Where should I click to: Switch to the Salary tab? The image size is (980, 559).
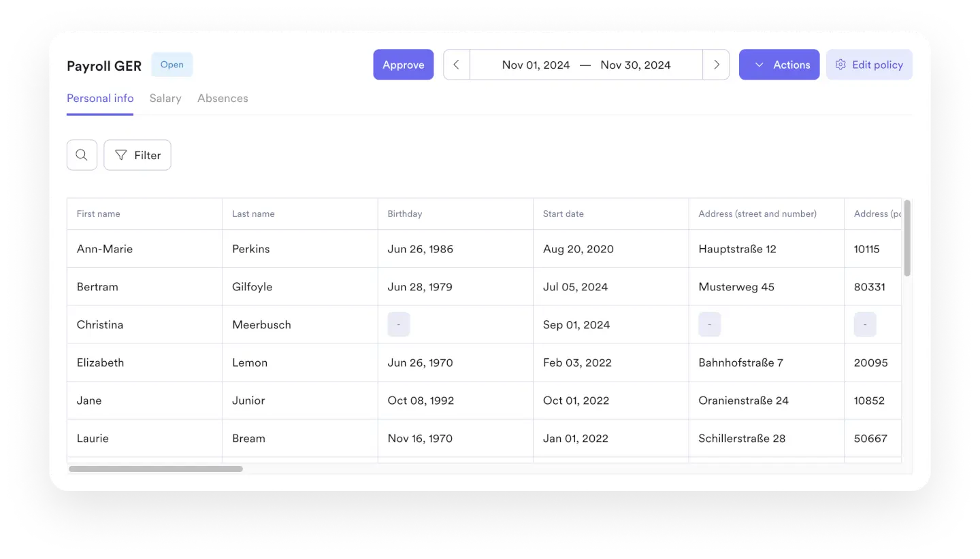(165, 98)
